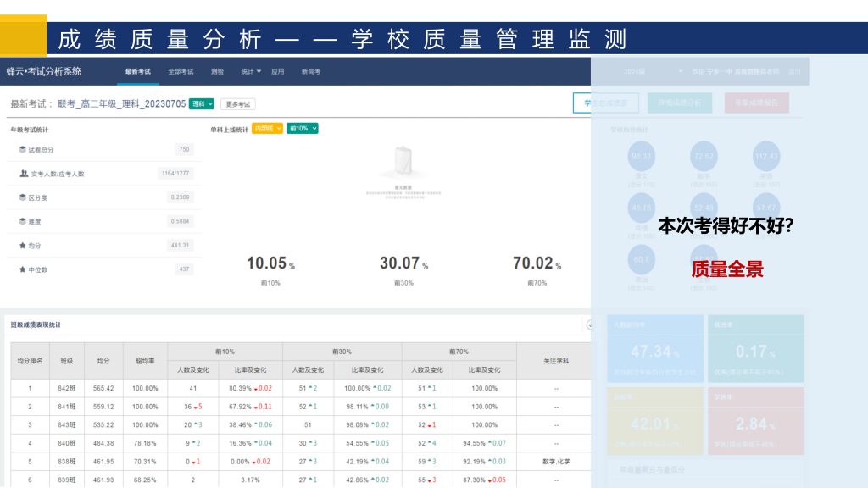Click the 难度 layers icon
Viewport: 868px width, 488px height.
(x=23, y=221)
